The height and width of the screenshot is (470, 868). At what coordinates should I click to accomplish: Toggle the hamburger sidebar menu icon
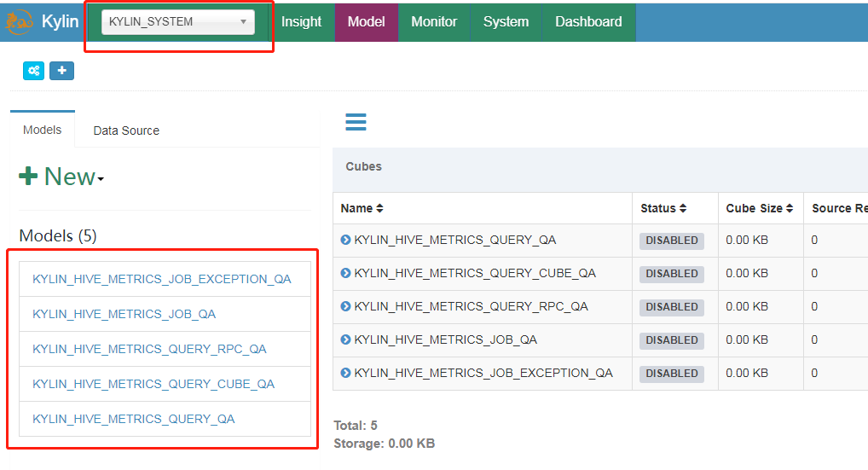(356, 122)
